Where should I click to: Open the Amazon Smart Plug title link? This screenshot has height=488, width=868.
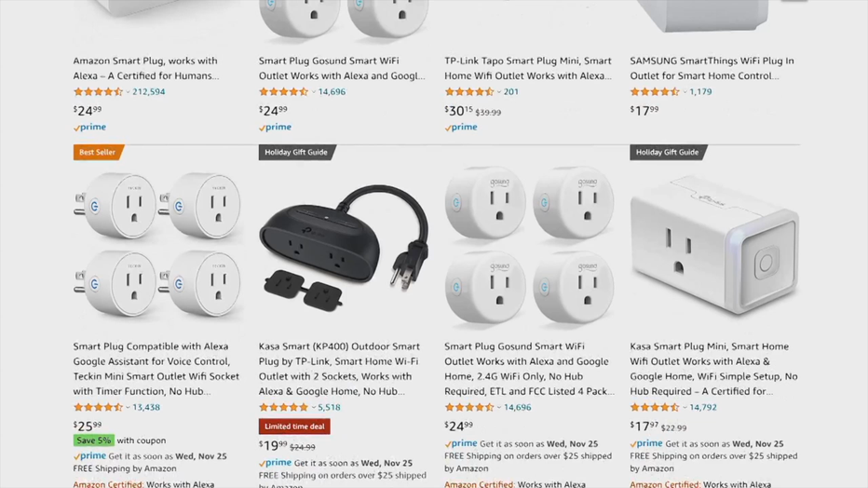coord(145,68)
